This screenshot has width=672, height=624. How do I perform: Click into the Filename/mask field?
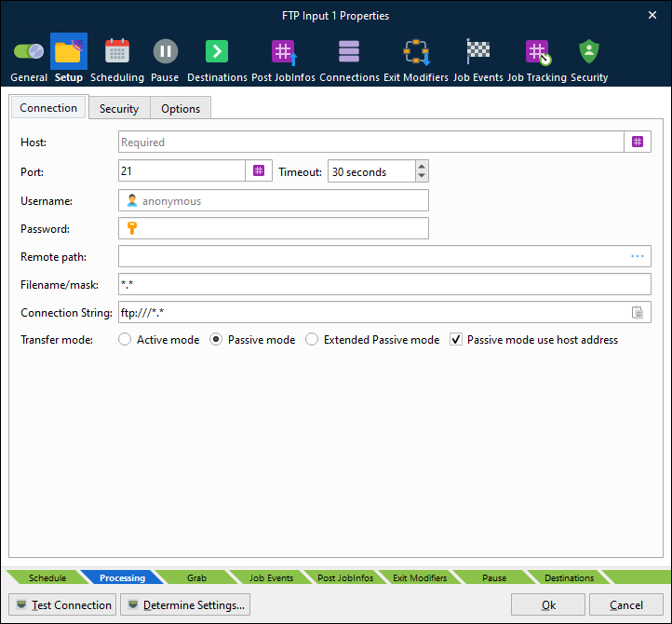384,284
